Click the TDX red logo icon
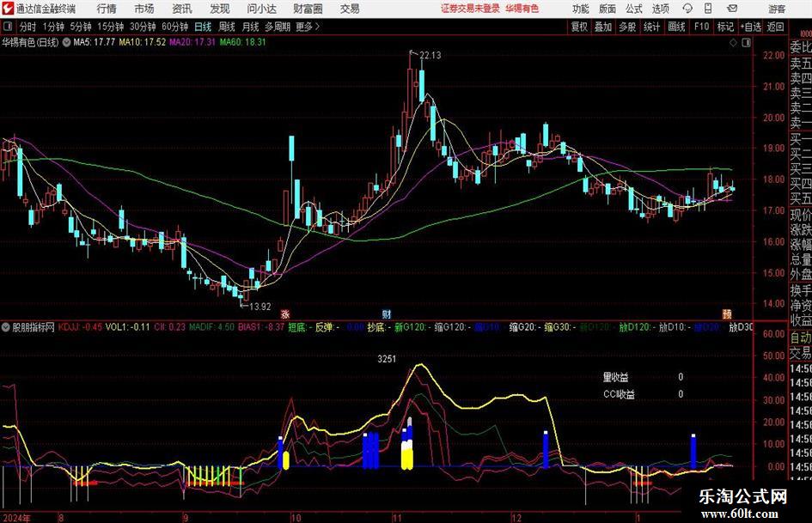Screen dimensions: 812x523 pyautogui.click(x=8, y=9)
